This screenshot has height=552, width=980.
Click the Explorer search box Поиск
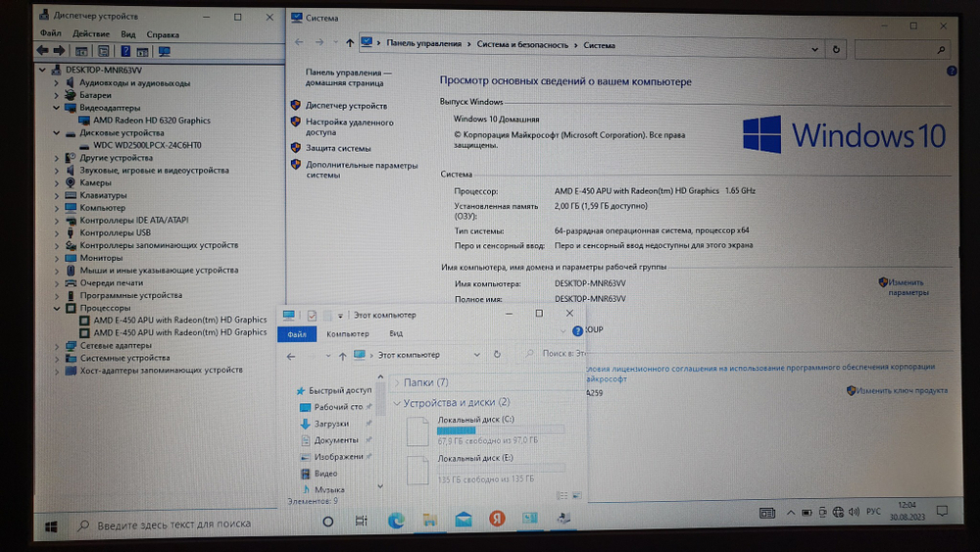555,353
